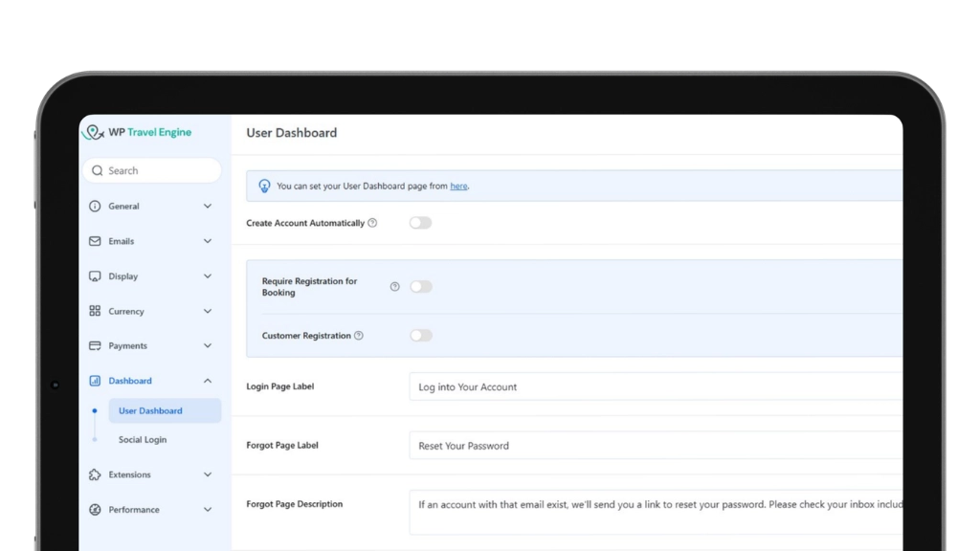Click the WP Travel Engine logo icon
Image resolution: width=980 pixels, height=551 pixels.
coord(93,133)
